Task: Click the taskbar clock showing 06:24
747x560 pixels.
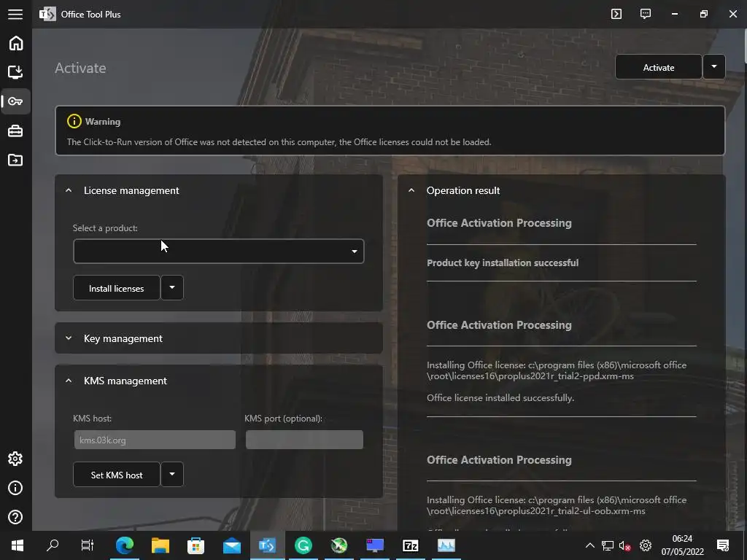Action: [682, 545]
